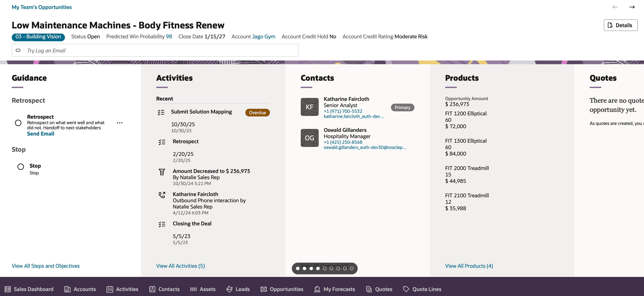644x296 pixels.
Task: Click the Sales Dashboard icon in bottom bar
Action: (8, 289)
